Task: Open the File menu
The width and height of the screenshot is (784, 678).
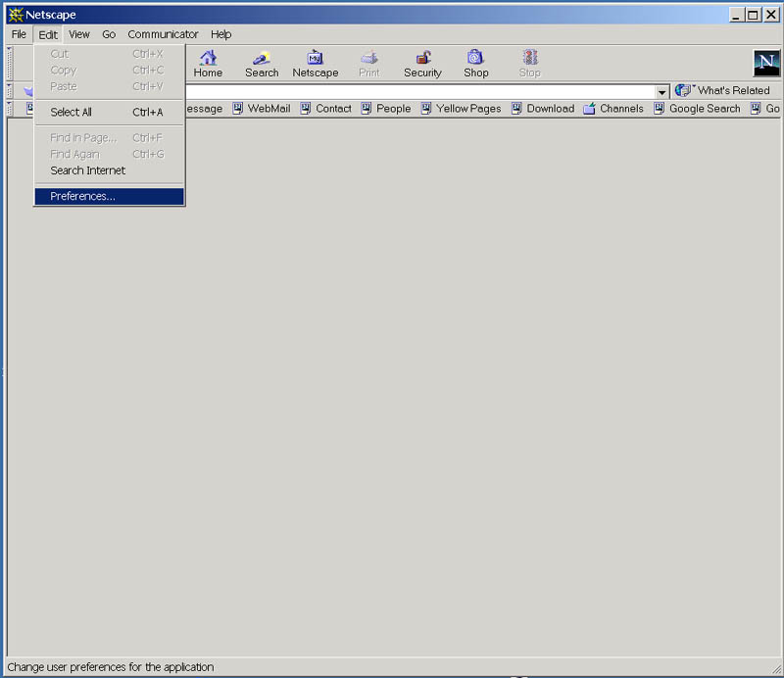Action: [x=19, y=34]
